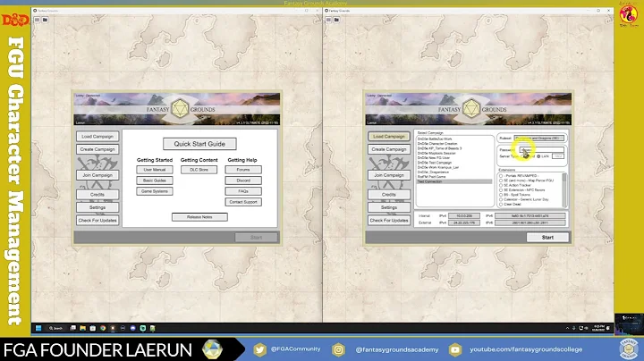The width and height of the screenshot is (644, 361).
Task: Click Create Campaign in left launcher
Action: pyautogui.click(x=97, y=149)
